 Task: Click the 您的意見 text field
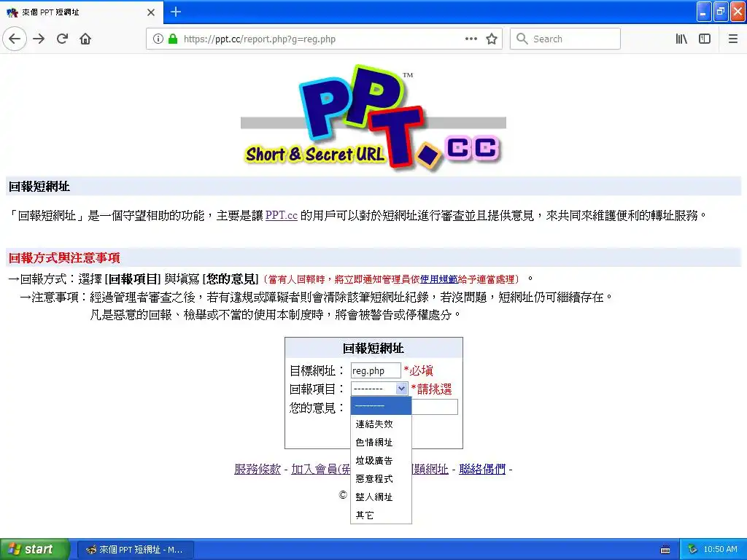(x=435, y=407)
